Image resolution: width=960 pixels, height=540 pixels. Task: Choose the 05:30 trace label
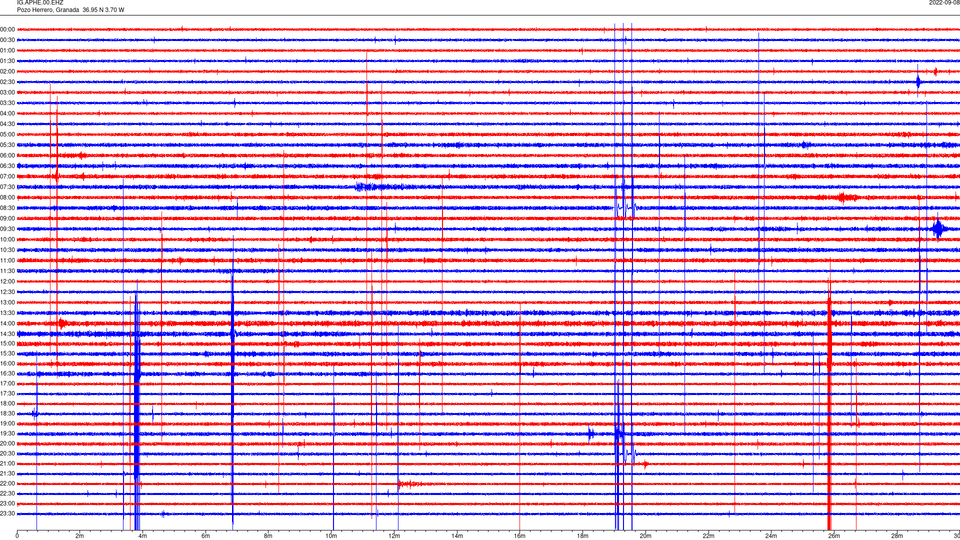7,145
